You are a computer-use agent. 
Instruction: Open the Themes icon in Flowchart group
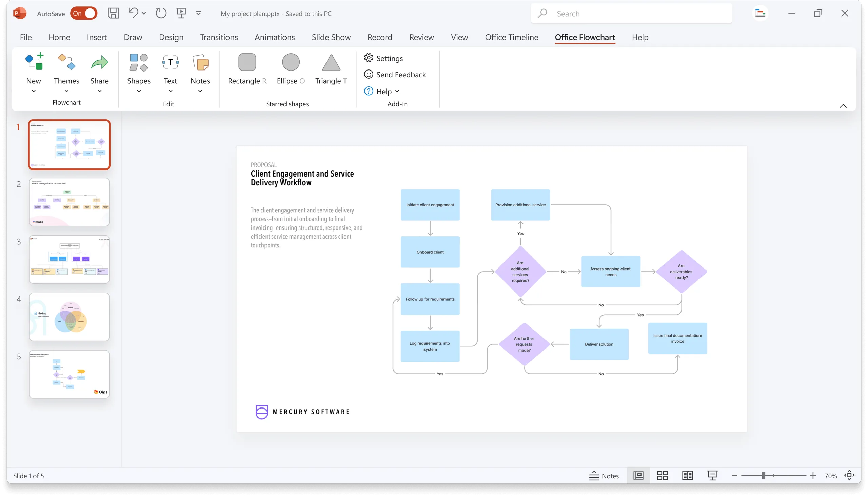(x=66, y=62)
